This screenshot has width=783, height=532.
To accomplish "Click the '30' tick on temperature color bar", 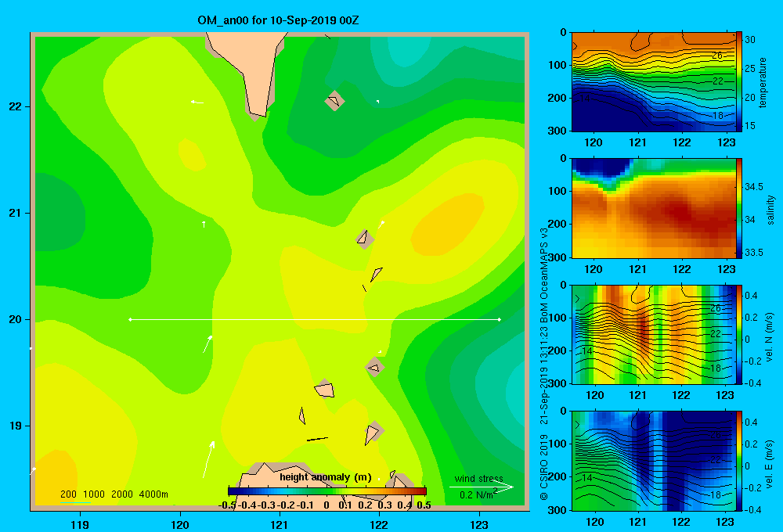I will click(750, 40).
